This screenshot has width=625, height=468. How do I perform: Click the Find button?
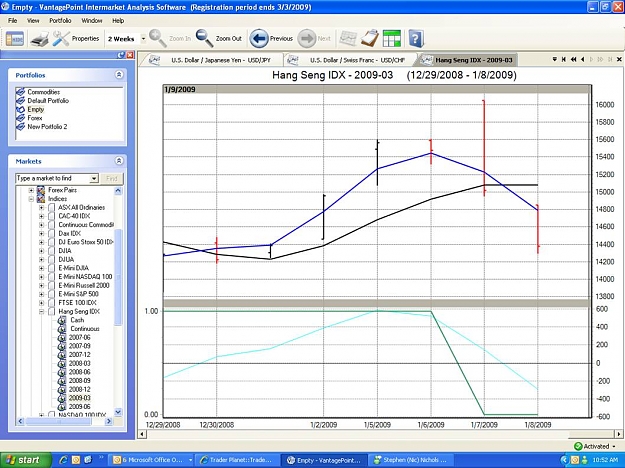click(x=112, y=179)
